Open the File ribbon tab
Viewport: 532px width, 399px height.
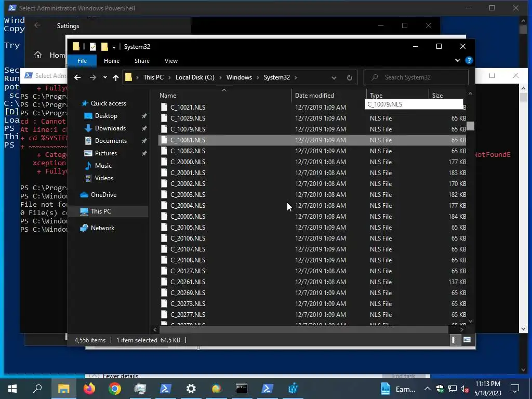click(82, 61)
